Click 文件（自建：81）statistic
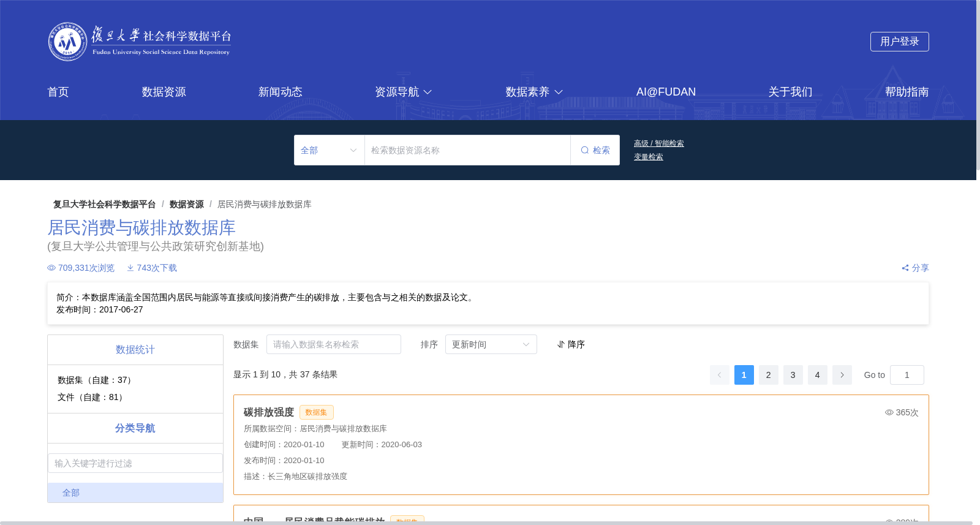Image resolution: width=980 pixels, height=525 pixels. (92, 397)
